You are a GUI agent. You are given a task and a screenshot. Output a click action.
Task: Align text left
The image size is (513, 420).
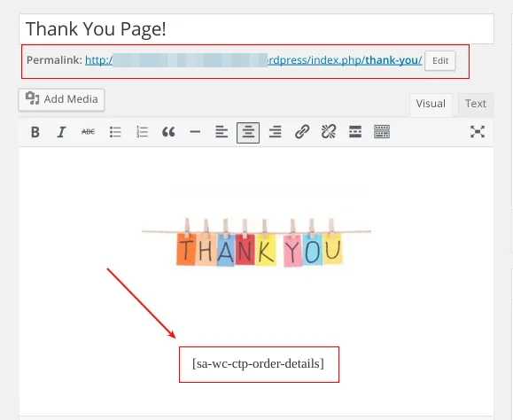(222, 132)
